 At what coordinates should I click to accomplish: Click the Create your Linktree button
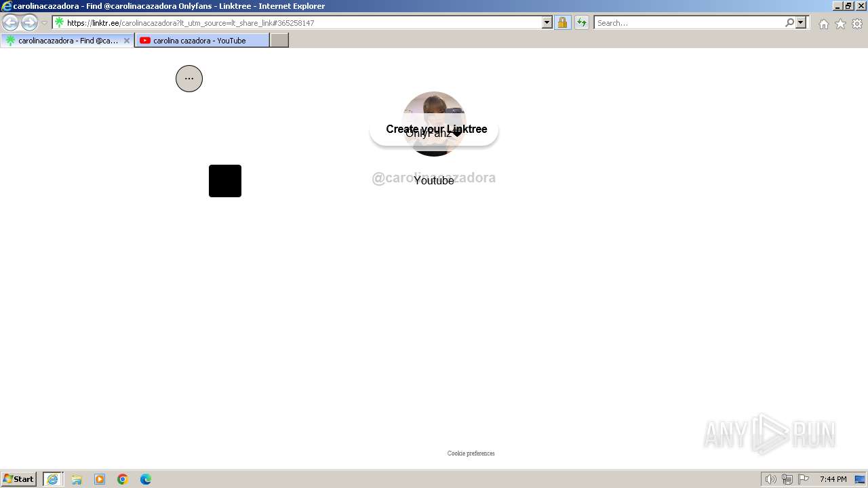[434, 129]
